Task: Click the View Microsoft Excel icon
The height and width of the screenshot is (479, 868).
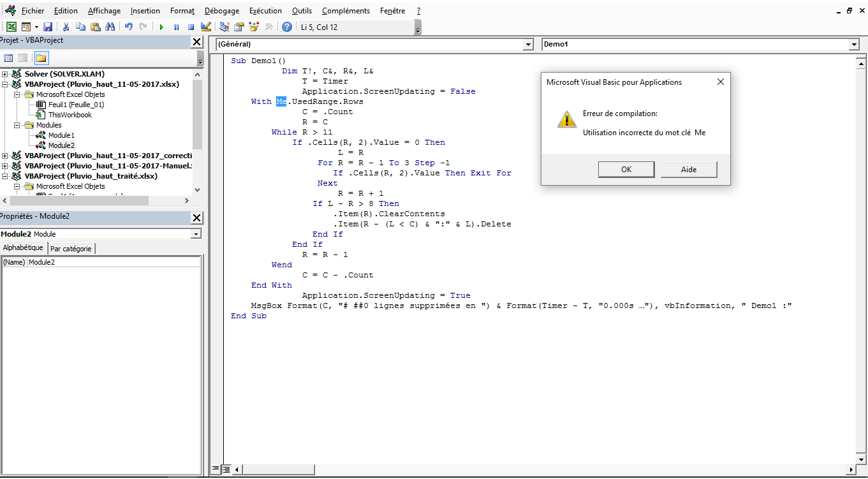Action: pos(11,27)
